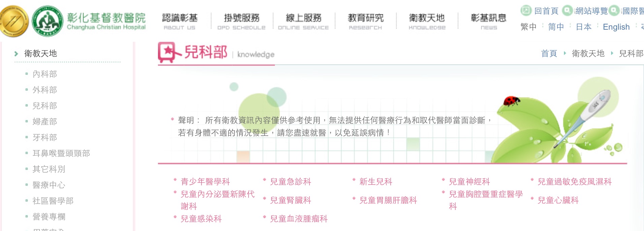Image resolution: width=644 pixels, height=231 pixels.
Task: Click the pink 兒科部 star header icon
Action: pyautogui.click(x=167, y=53)
